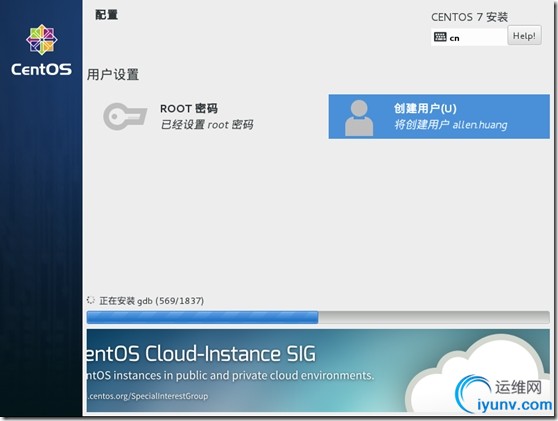Click the installing spinner icon
Image resolution: width=558 pixels, height=421 pixels.
(x=91, y=300)
